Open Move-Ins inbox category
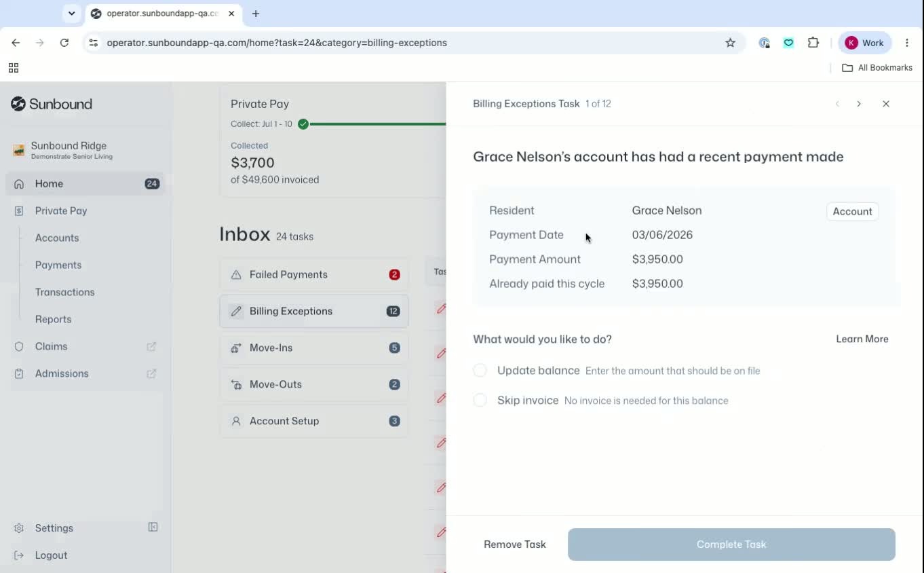Screen dimensions: 924x573 click(314, 348)
